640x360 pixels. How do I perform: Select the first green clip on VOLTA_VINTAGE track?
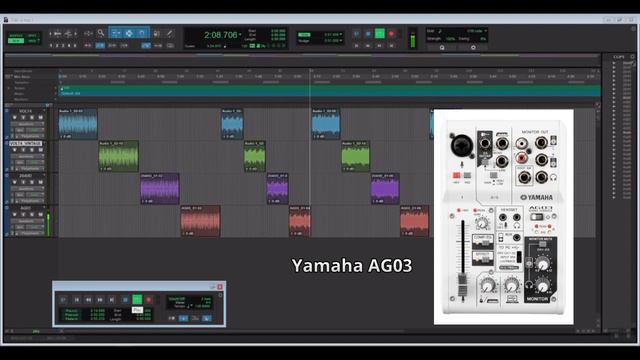[118, 156]
